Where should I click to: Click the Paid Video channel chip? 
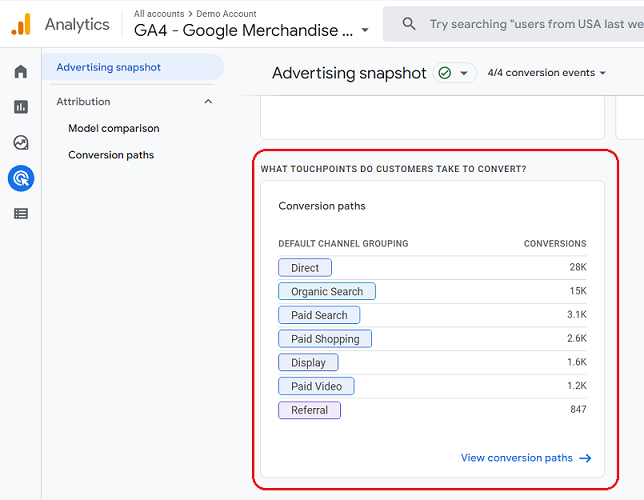pos(316,386)
